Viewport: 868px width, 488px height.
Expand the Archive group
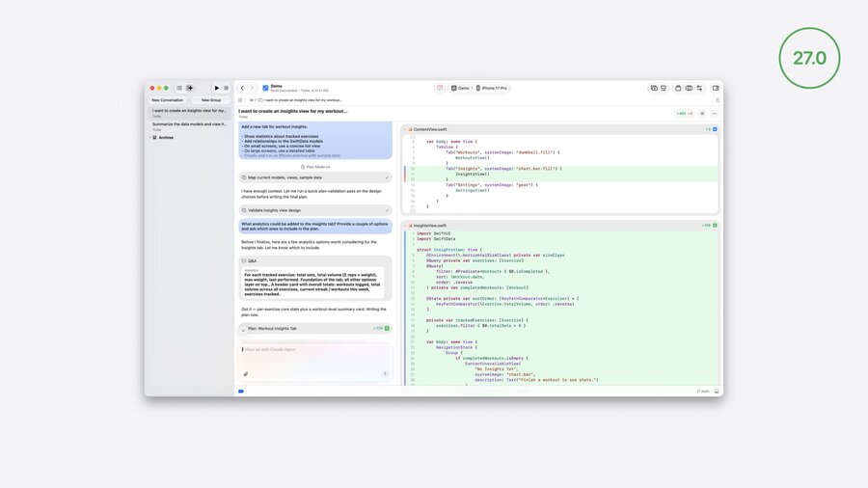coord(149,137)
